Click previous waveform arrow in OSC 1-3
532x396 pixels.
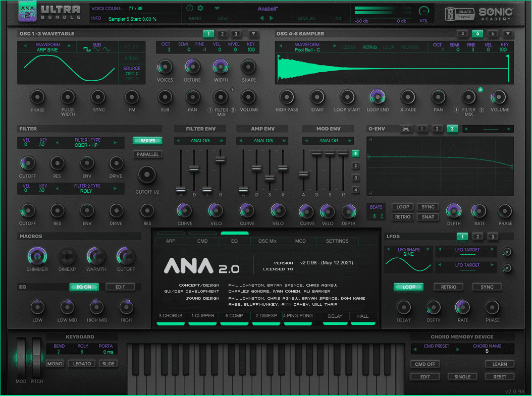coord(25,45)
